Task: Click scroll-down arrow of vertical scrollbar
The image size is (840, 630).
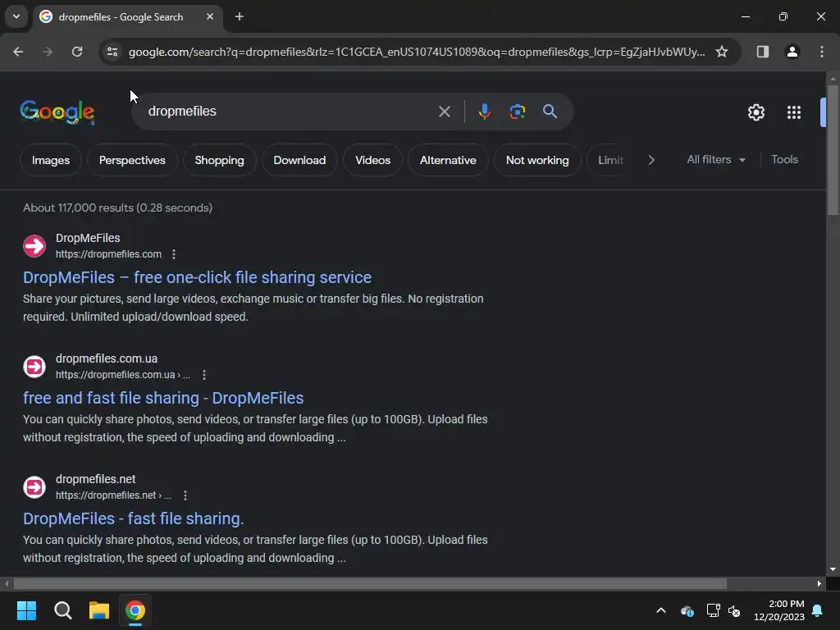Action: click(x=833, y=569)
